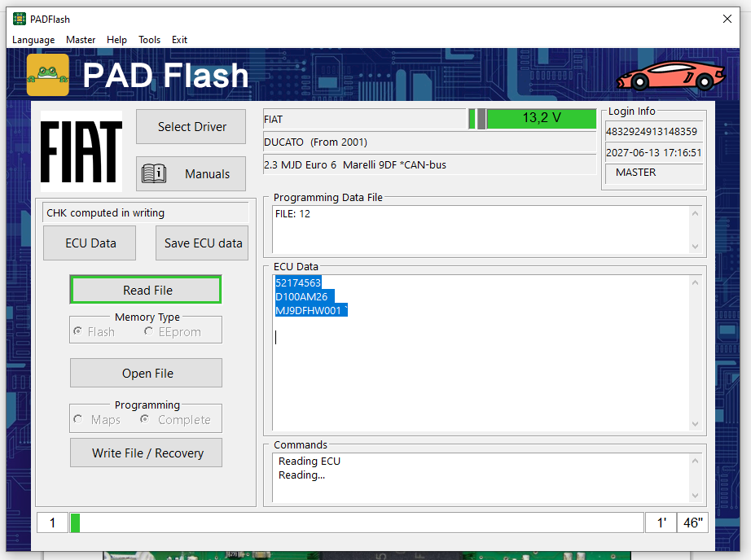Image resolution: width=751 pixels, height=560 pixels.
Task: Click the red sports car icon
Action: point(670,76)
